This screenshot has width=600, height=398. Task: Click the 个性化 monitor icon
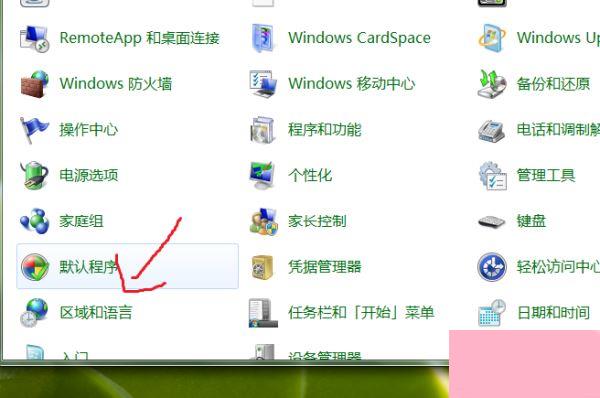click(262, 175)
